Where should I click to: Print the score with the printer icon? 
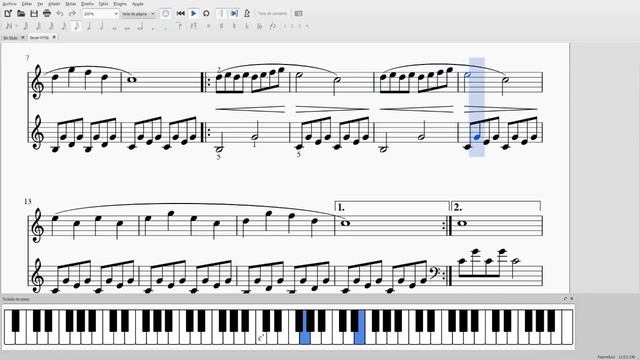(x=47, y=13)
